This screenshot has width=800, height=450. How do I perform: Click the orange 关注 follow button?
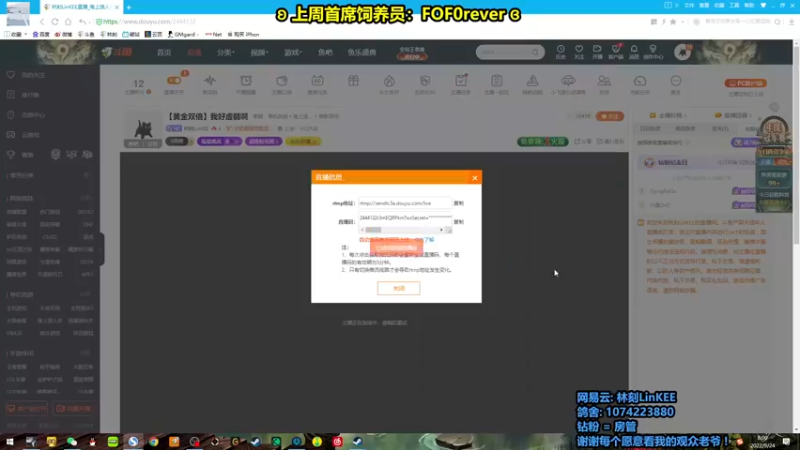coord(610,116)
